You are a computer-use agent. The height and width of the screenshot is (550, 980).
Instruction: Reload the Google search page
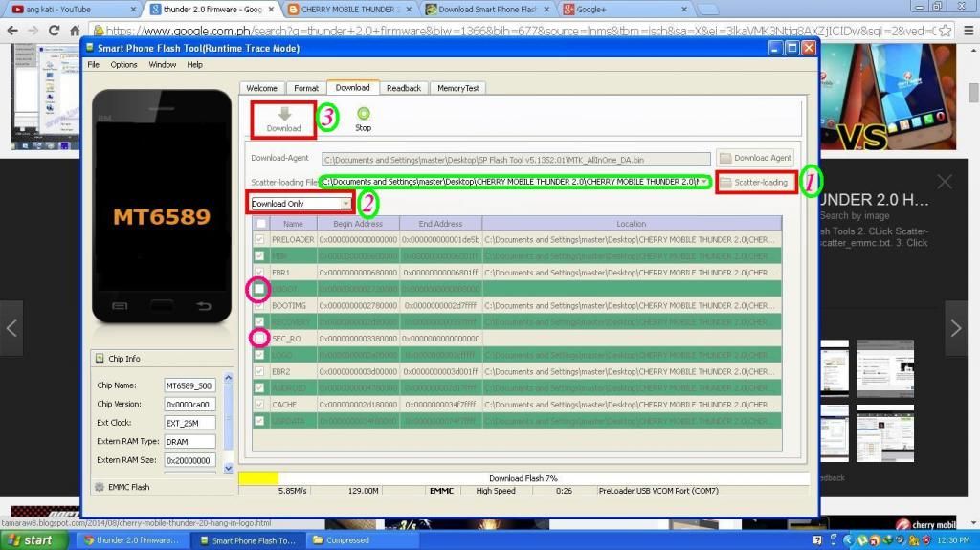pos(54,30)
